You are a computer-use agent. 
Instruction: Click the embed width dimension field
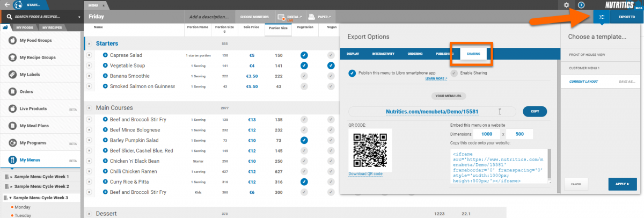pyautogui.click(x=487, y=134)
